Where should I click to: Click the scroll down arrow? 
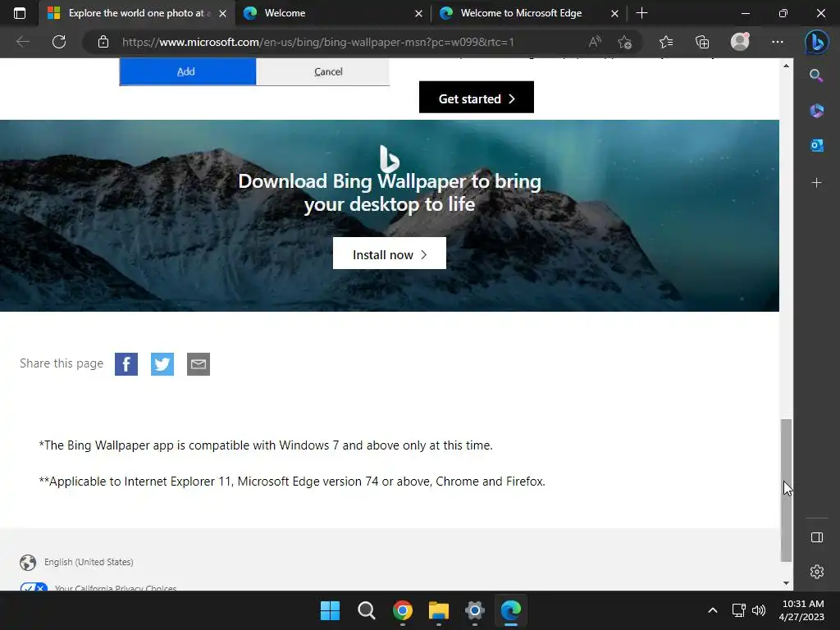click(x=786, y=583)
